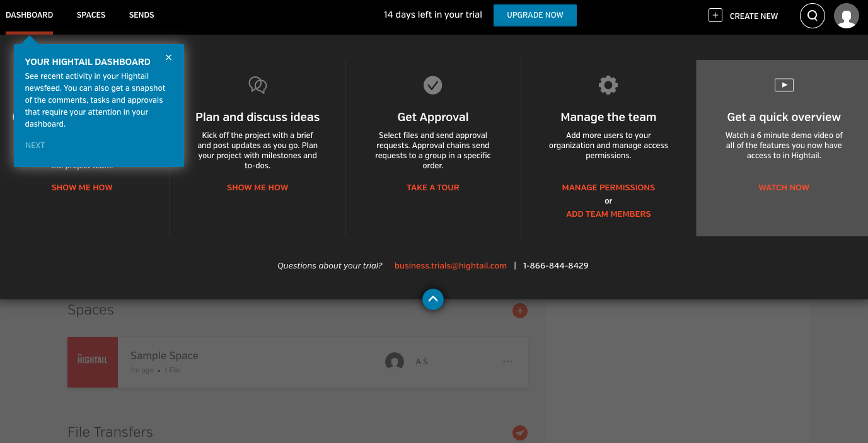Image resolution: width=868 pixels, height=443 pixels.
Task: Switch to the Spaces tab
Action: pyautogui.click(x=91, y=15)
